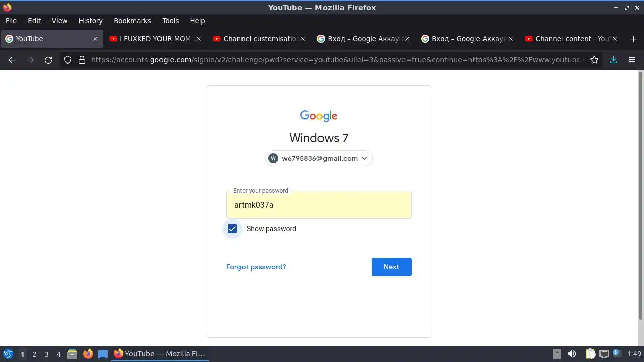Go back to the previous page
Image resolution: width=644 pixels, height=362 pixels.
pyautogui.click(x=12, y=60)
